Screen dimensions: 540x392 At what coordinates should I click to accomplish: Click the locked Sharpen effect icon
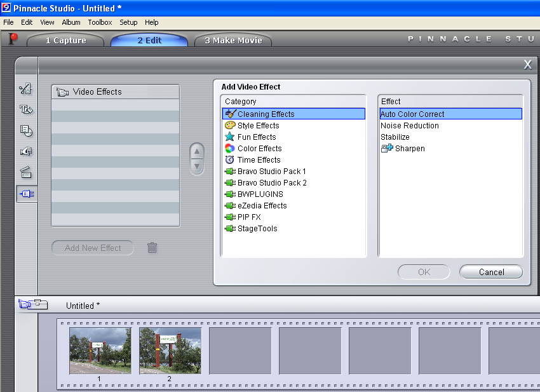387,148
